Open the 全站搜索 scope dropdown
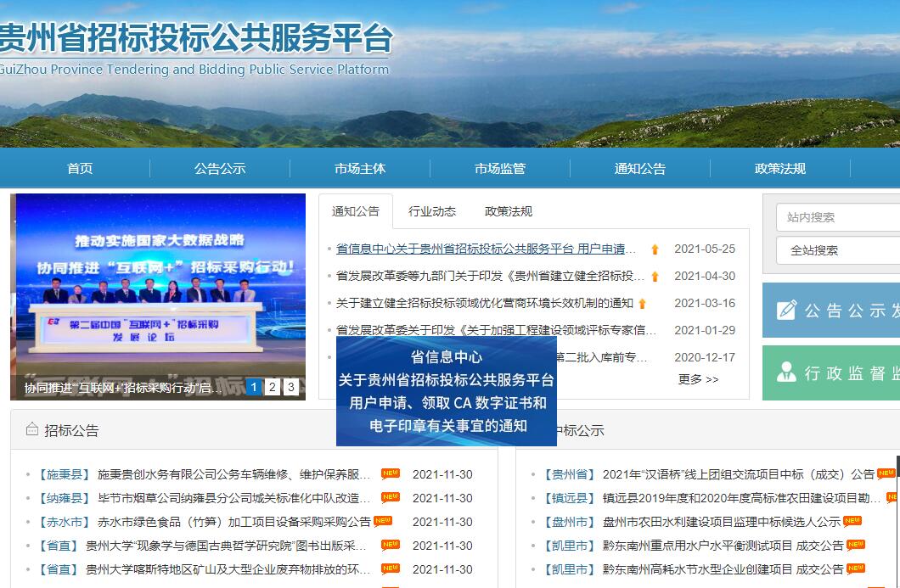This screenshot has height=588, width=900. (x=837, y=250)
